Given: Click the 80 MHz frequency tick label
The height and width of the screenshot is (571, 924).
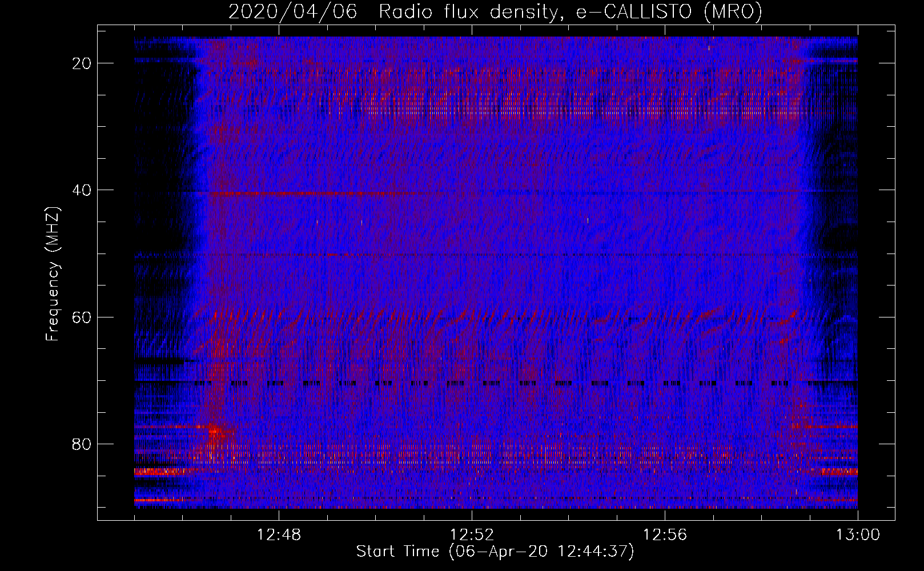Looking at the screenshot, I should 83,444.
